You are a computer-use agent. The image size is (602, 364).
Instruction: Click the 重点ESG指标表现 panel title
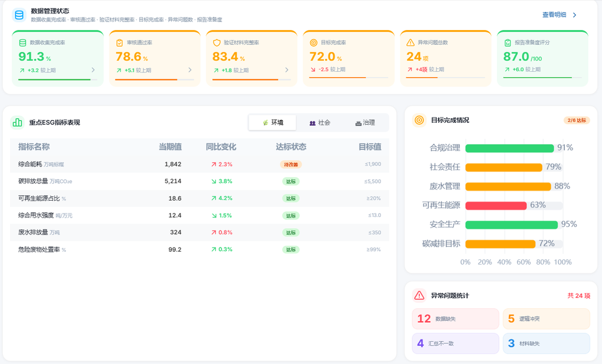(55, 122)
